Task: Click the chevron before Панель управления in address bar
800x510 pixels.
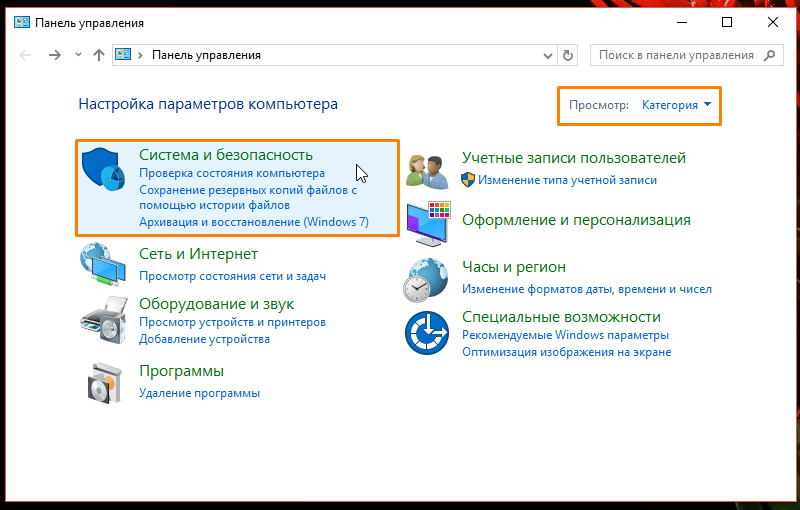Action: pyautogui.click(x=140, y=55)
